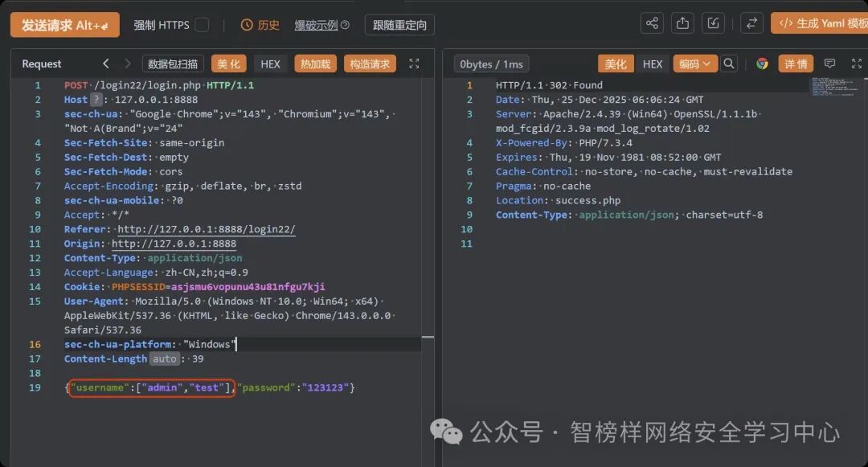
Task: Click the sec-ch-ua-mobile: ?0 header
Action: tap(124, 200)
